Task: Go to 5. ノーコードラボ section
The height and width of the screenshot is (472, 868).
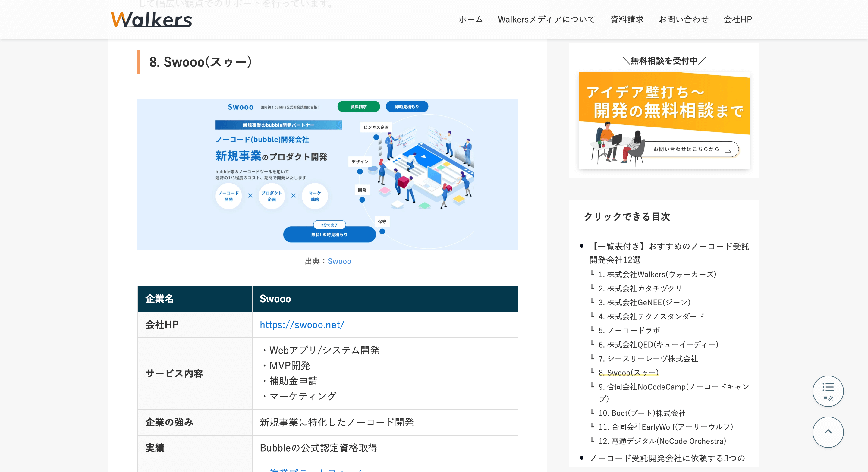Action: [629, 330]
